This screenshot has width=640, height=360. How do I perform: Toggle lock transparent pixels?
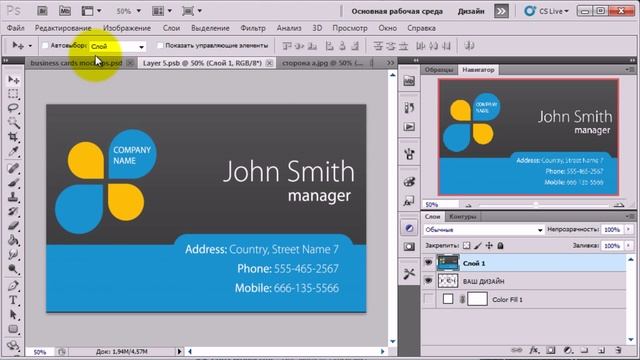467,246
